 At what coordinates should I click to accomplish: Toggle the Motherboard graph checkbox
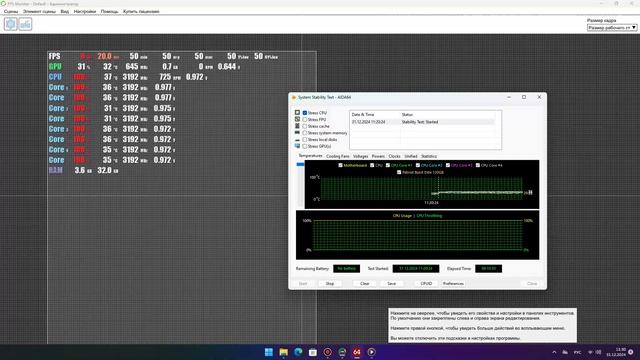(x=340, y=165)
